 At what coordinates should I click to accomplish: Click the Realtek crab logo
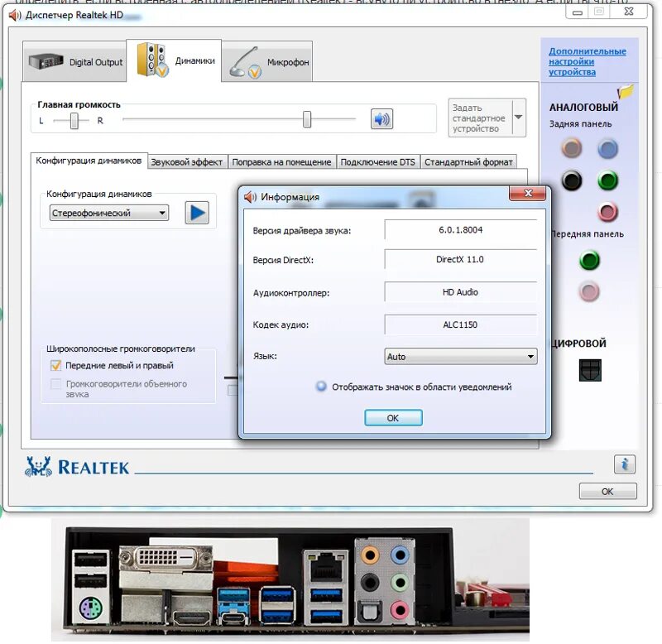pyautogui.click(x=38, y=466)
